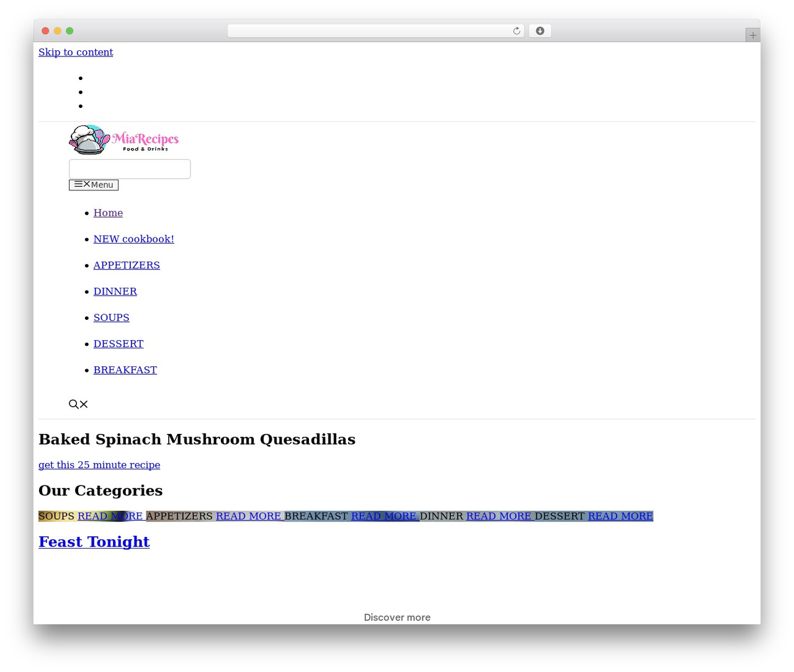This screenshot has height=672, width=794.
Task: Toggle the Menu button
Action: (x=94, y=185)
